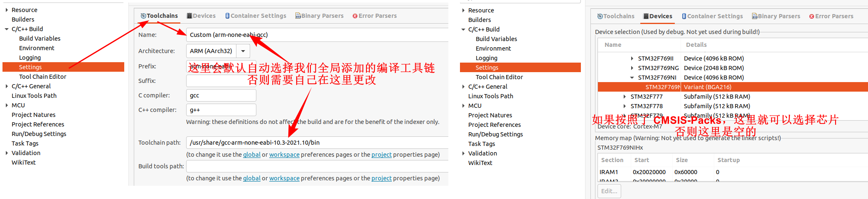Expand the STM32F777 subfamily row
The width and height of the screenshot is (868, 199).
(625, 97)
